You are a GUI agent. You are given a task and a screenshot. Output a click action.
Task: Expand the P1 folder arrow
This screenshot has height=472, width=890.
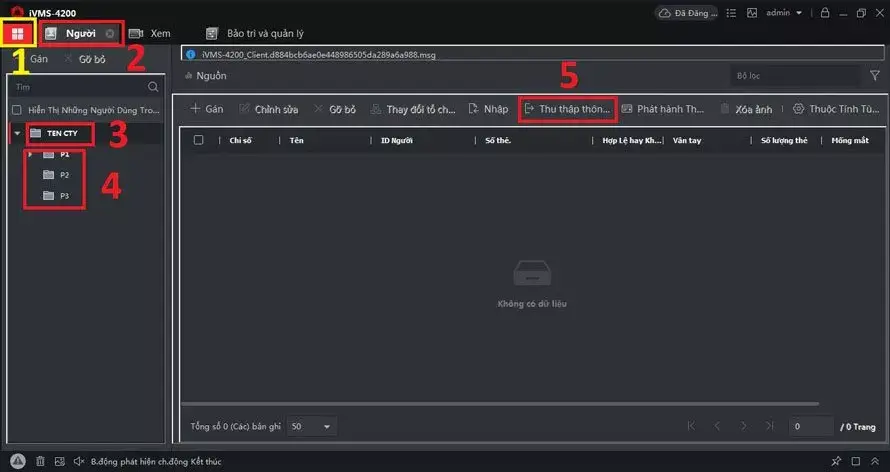[30, 154]
